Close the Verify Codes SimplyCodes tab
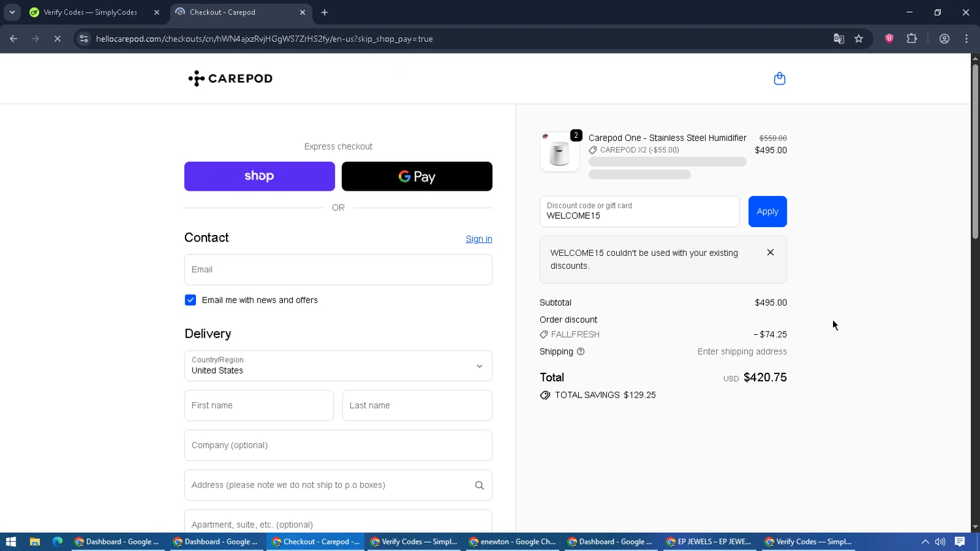 tap(157, 12)
